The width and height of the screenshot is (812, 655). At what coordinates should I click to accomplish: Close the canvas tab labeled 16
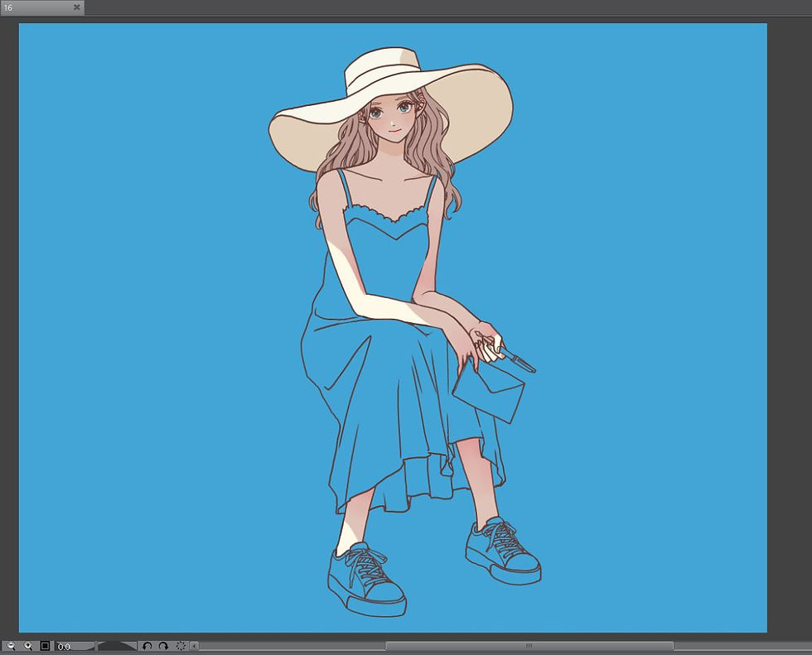pos(76,7)
